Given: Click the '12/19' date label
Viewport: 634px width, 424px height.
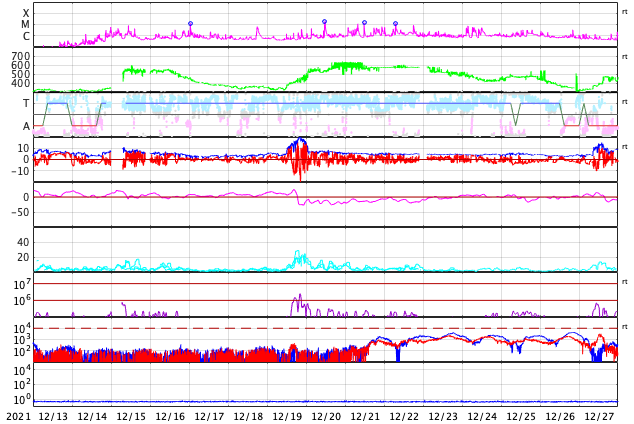Looking at the screenshot, I should click(287, 417).
